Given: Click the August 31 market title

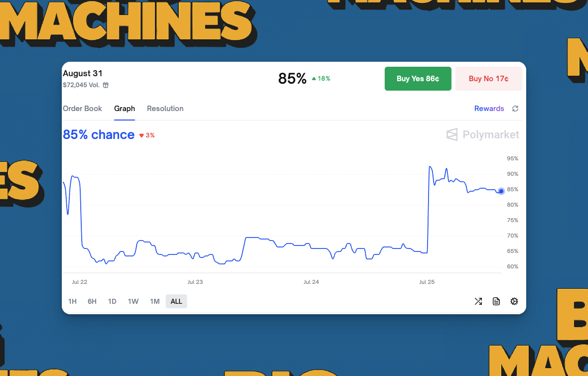Looking at the screenshot, I should coord(83,74).
